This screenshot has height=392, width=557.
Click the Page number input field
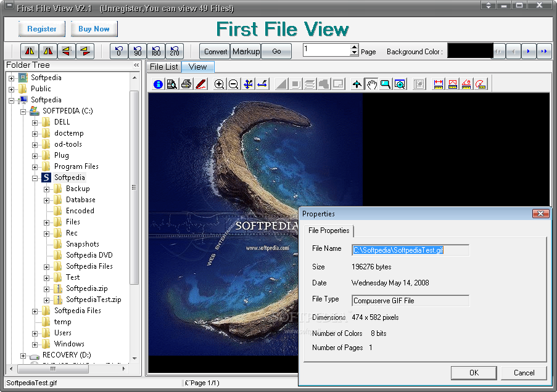click(x=327, y=50)
